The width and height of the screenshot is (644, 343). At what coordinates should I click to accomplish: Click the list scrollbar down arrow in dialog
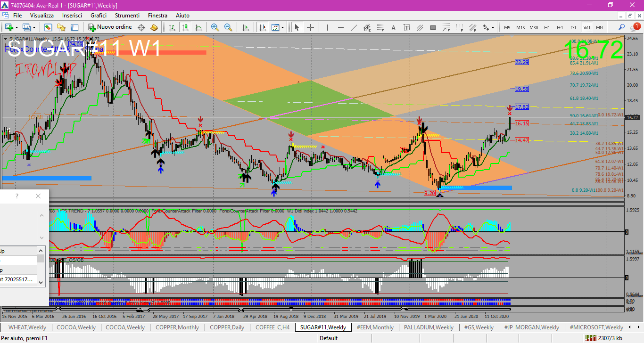pyautogui.click(x=41, y=282)
